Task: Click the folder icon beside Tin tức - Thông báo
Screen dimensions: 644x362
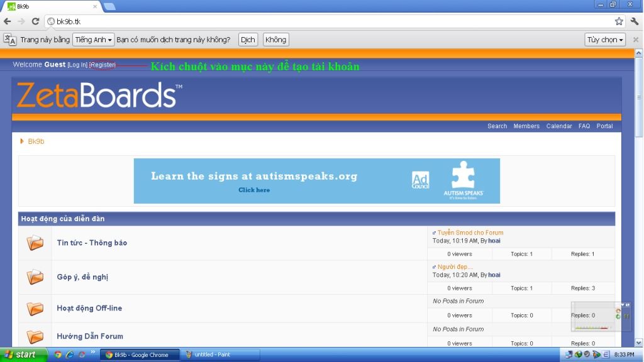Action: 35,243
